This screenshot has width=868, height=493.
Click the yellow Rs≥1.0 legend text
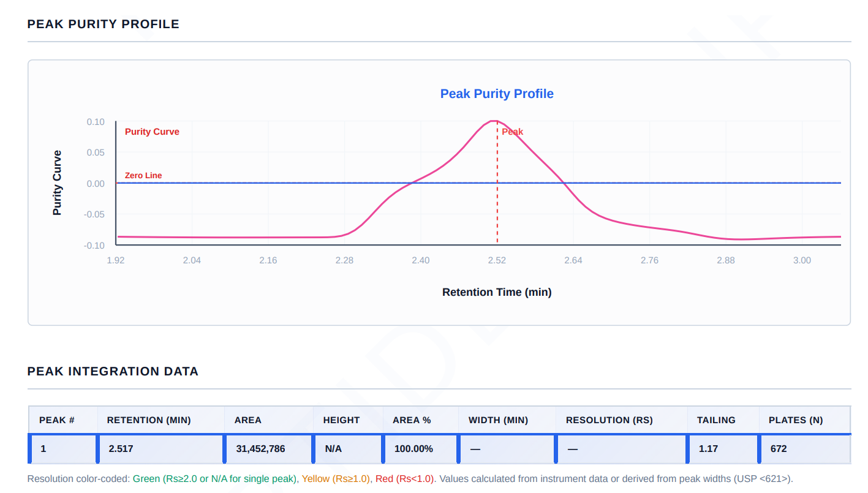(x=335, y=479)
